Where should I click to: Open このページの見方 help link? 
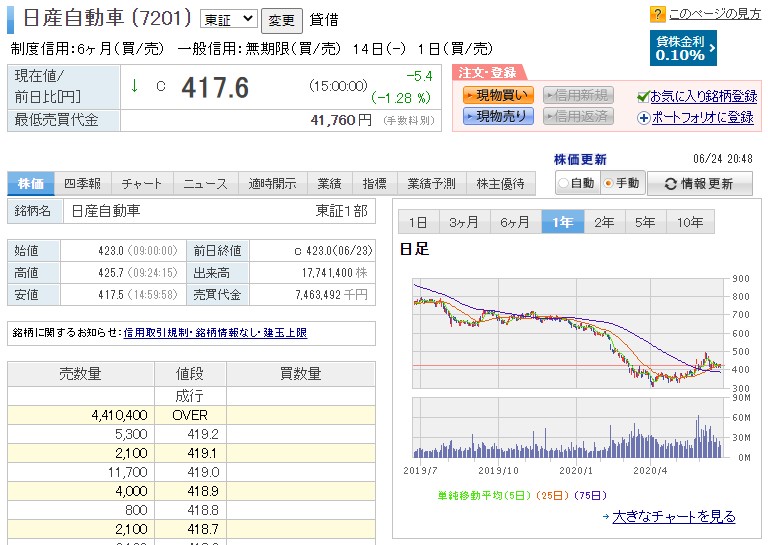pyautogui.click(x=715, y=14)
